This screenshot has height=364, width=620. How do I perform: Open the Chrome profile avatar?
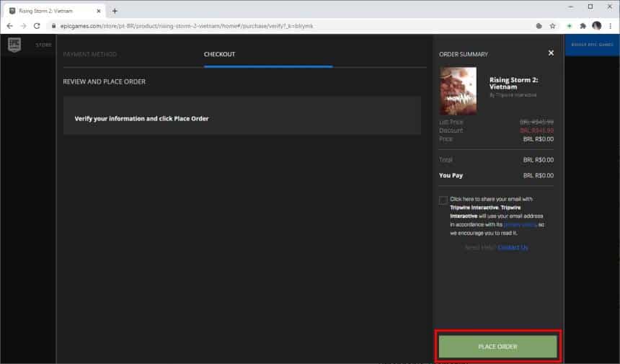click(x=597, y=26)
